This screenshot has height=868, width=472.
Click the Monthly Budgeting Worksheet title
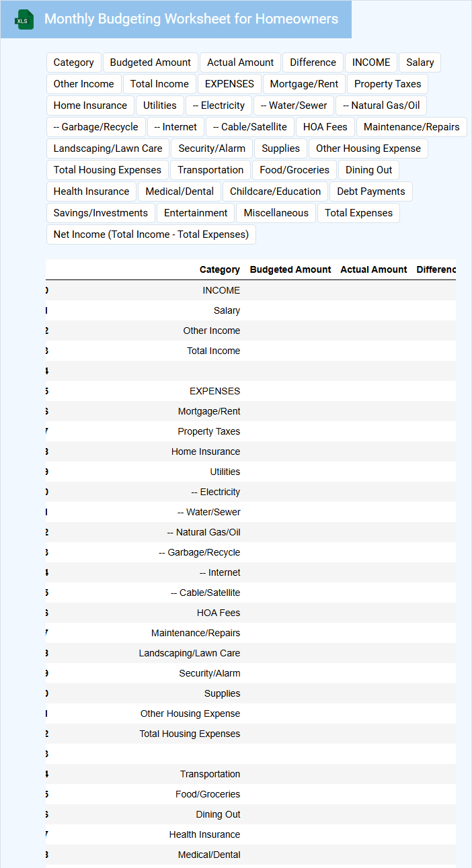pyautogui.click(x=191, y=19)
